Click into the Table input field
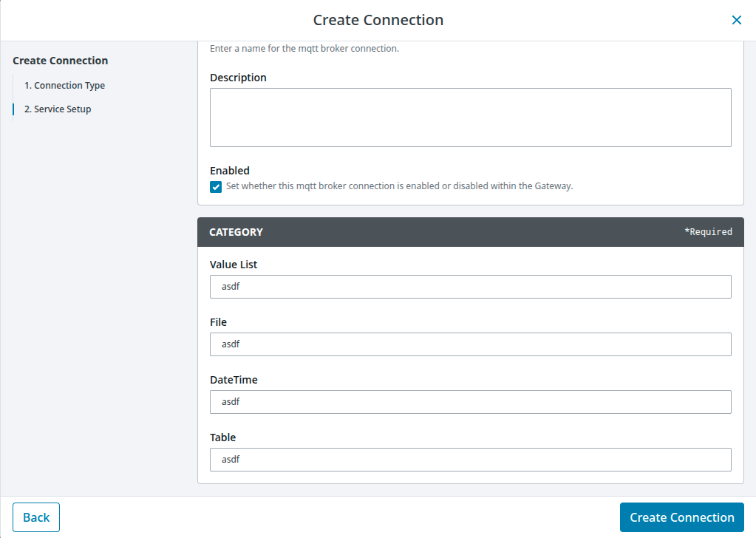Viewport: 756px width, 538px height. click(470, 460)
